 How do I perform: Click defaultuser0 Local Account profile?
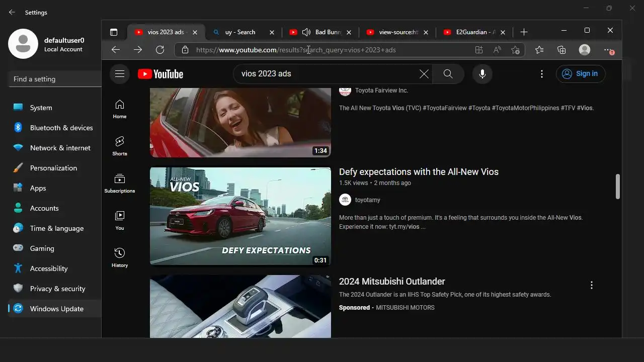pos(46,44)
